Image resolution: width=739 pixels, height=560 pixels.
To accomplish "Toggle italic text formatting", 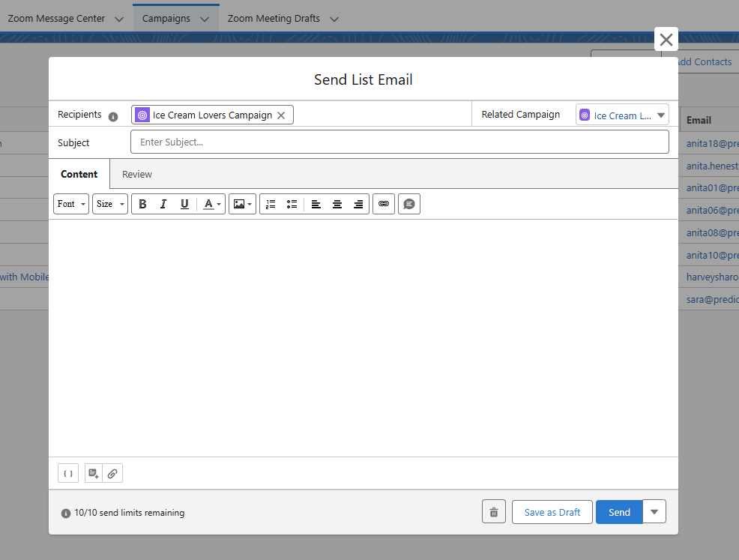I will point(163,204).
